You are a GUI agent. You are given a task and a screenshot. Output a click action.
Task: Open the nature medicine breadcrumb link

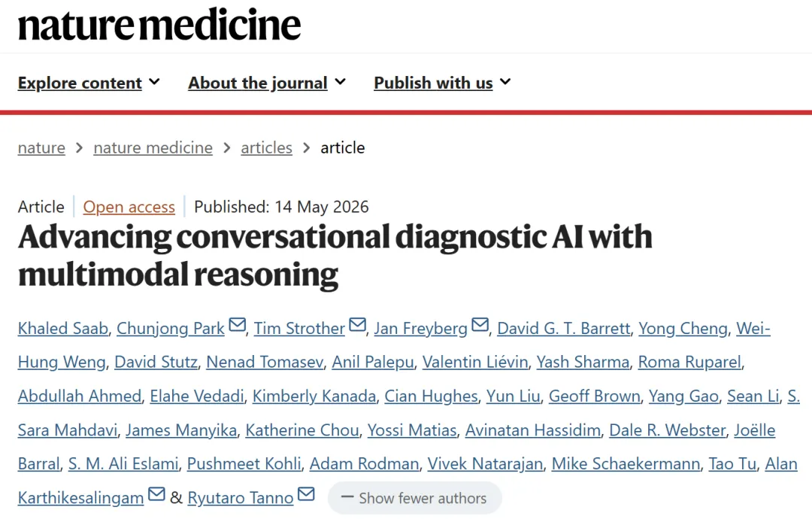[x=153, y=148]
